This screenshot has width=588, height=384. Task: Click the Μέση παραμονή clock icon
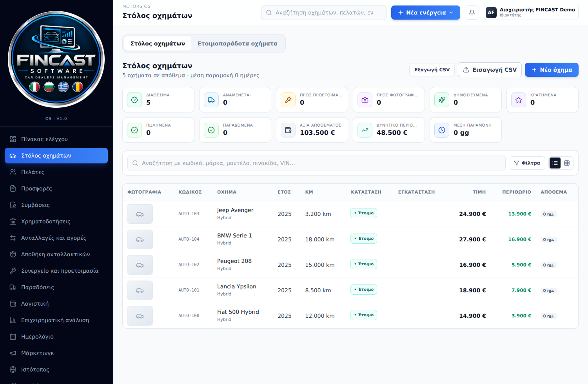pos(442,130)
